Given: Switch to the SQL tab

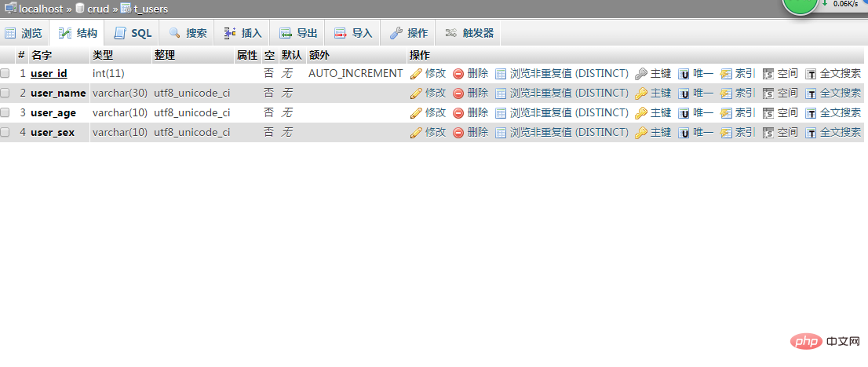Looking at the screenshot, I should point(133,33).
